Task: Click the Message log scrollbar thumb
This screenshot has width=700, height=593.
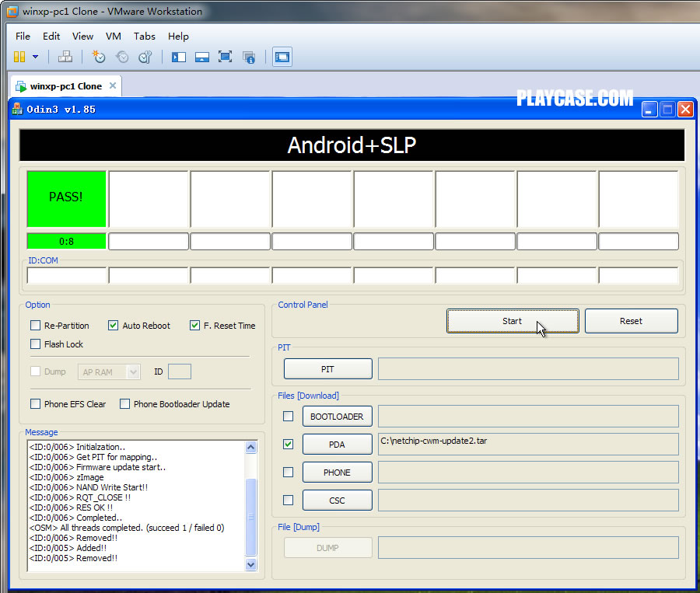Action: click(x=251, y=517)
